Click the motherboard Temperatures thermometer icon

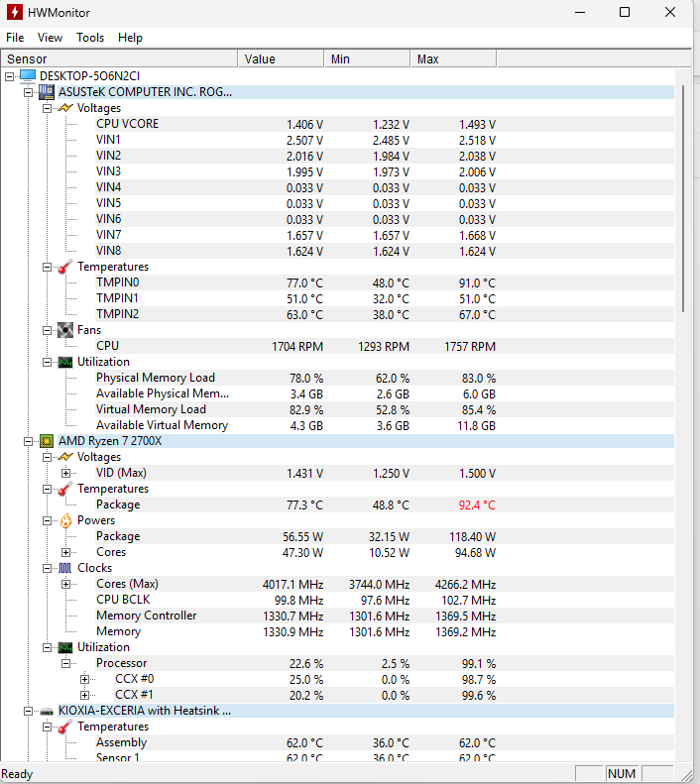click(x=65, y=267)
